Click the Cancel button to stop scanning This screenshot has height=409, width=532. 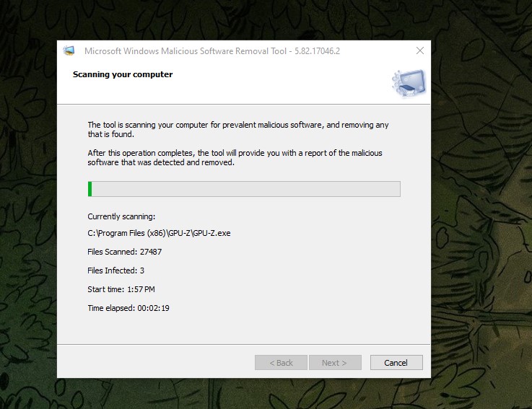point(396,363)
